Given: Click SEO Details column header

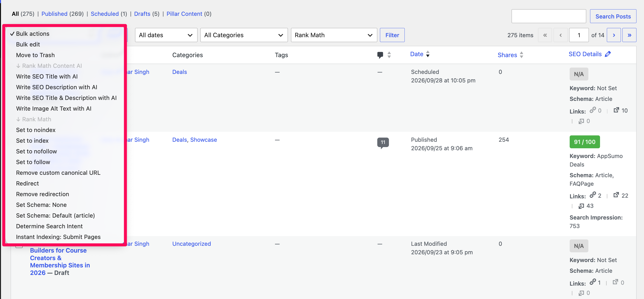Looking at the screenshot, I should click(x=585, y=54).
